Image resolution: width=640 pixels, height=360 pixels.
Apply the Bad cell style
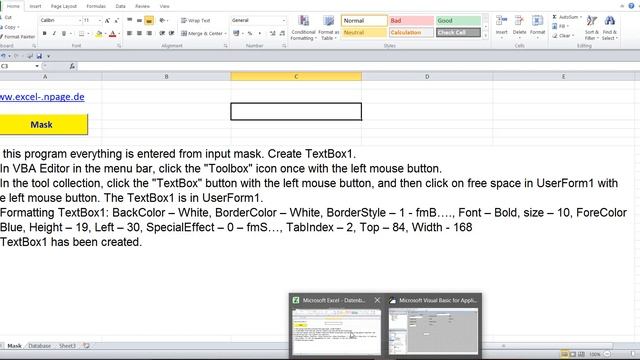pyautogui.click(x=411, y=20)
